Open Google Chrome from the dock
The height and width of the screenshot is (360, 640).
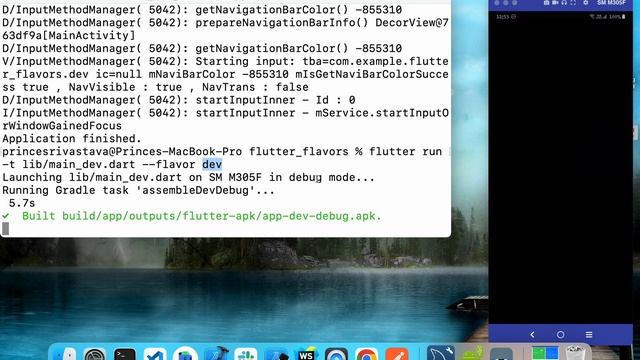(x=366, y=354)
